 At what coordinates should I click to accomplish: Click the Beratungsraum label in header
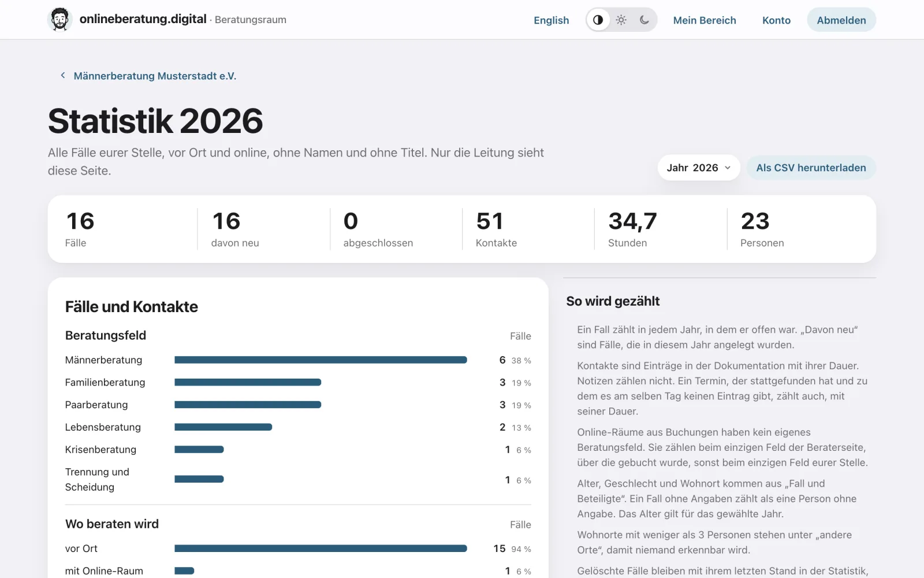click(251, 20)
